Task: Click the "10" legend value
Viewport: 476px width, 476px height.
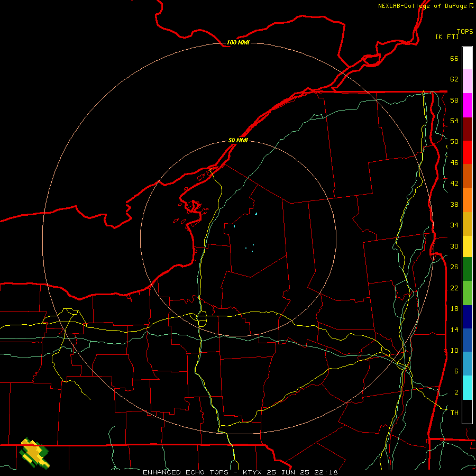Action: coord(454,350)
